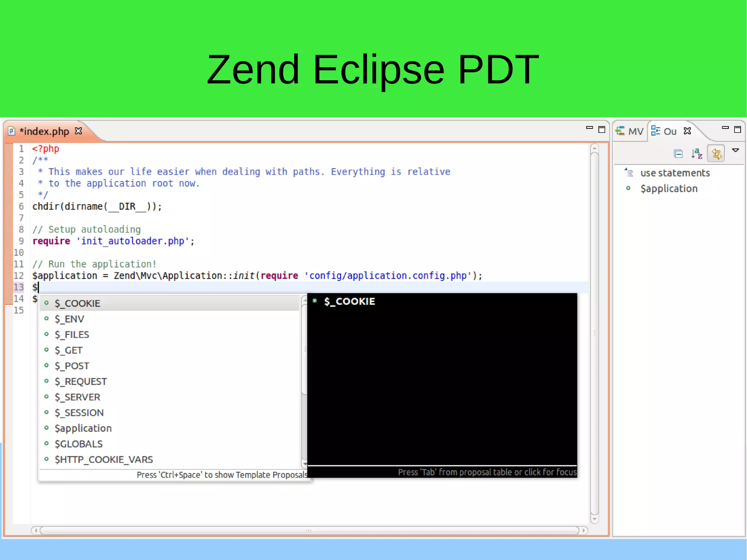Choose $GLOBALS from the proposal list
Image resolution: width=747 pixels, height=560 pixels.
pos(169,444)
